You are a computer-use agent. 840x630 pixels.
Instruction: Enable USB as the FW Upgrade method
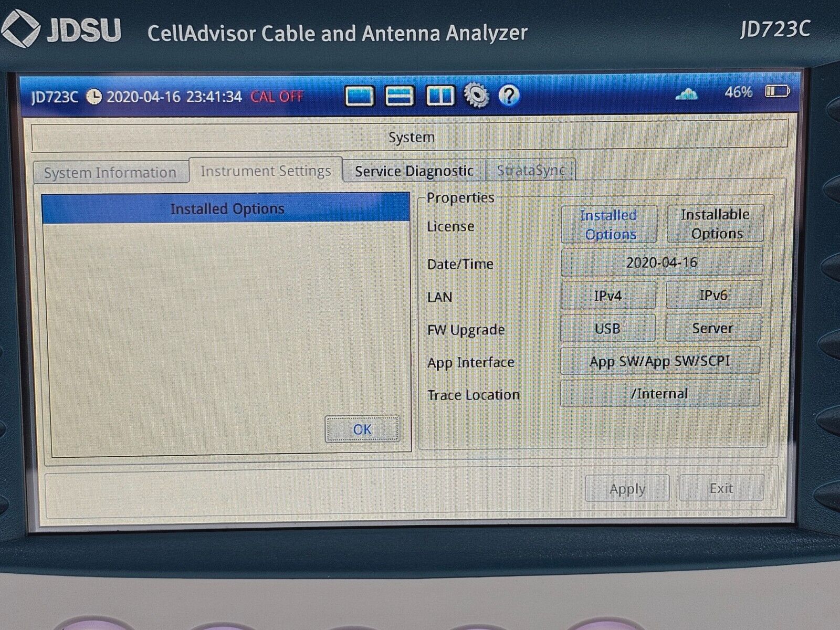click(x=607, y=328)
